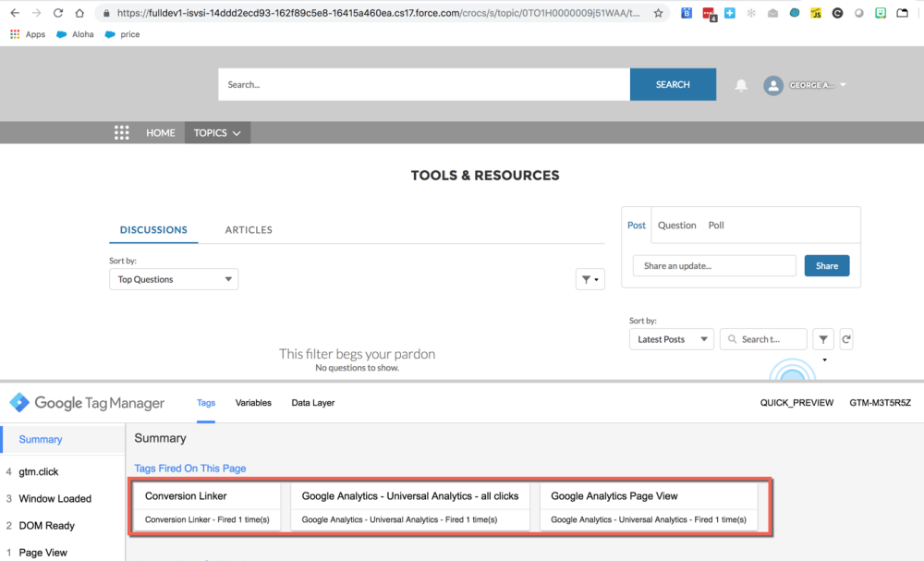924x561 pixels.
Task: Click the feed search box
Action: click(763, 339)
